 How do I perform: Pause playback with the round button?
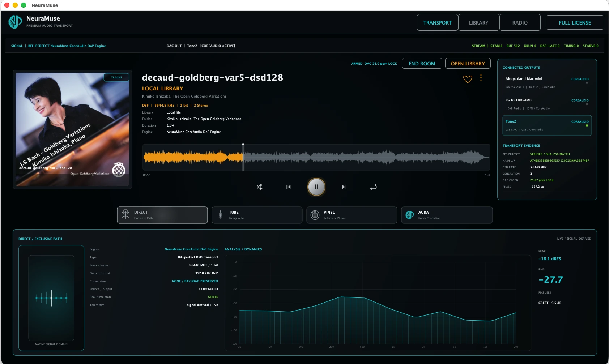point(316,187)
